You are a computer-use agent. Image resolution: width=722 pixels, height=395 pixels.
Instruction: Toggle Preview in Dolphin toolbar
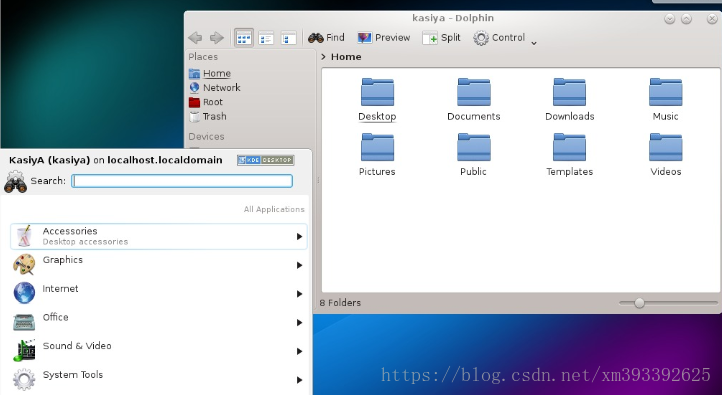384,38
